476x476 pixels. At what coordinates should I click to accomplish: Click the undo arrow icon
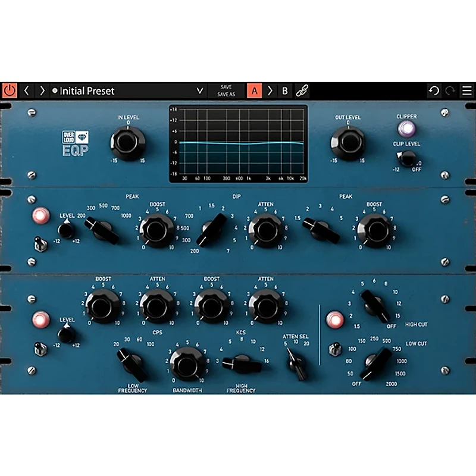434,89
